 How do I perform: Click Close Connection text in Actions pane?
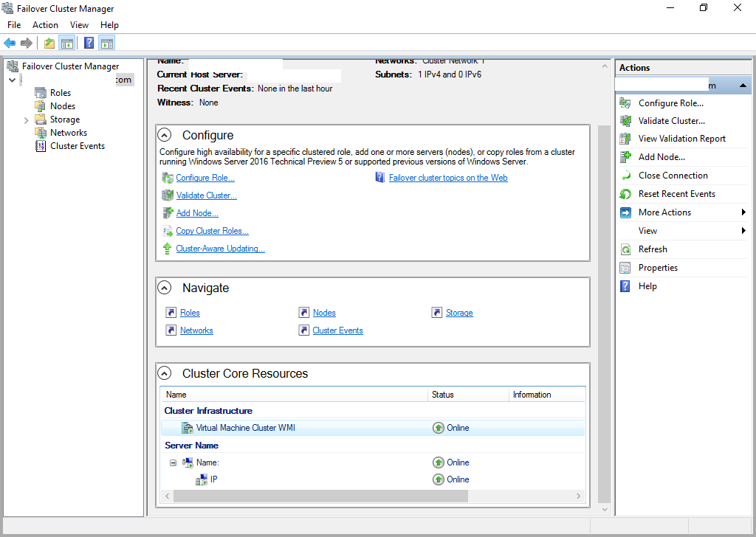click(673, 176)
